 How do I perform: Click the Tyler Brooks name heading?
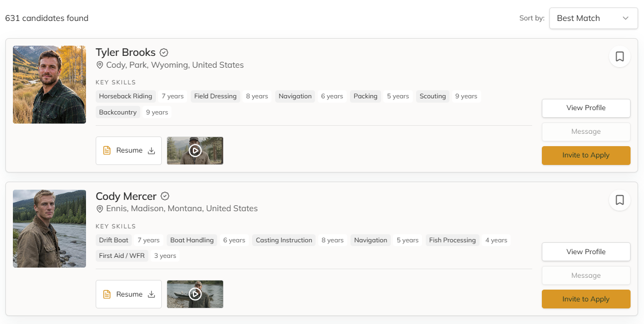(x=126, y=53)
